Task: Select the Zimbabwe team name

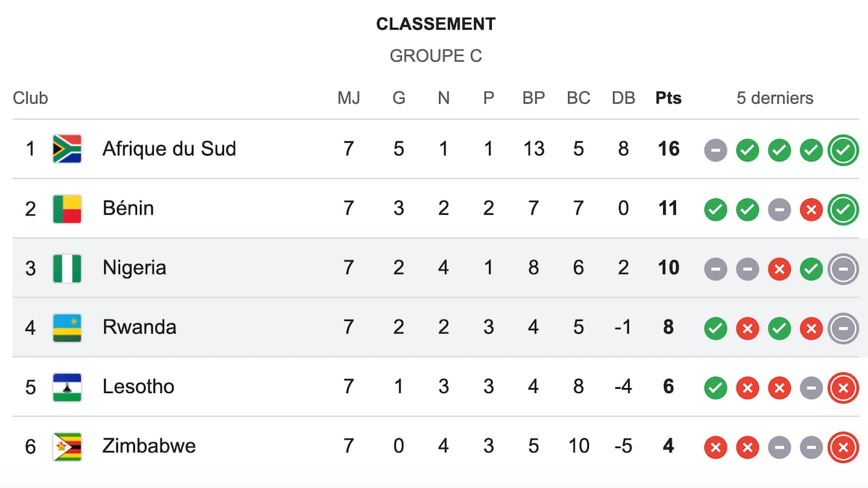Action: [x=149, y=447]
